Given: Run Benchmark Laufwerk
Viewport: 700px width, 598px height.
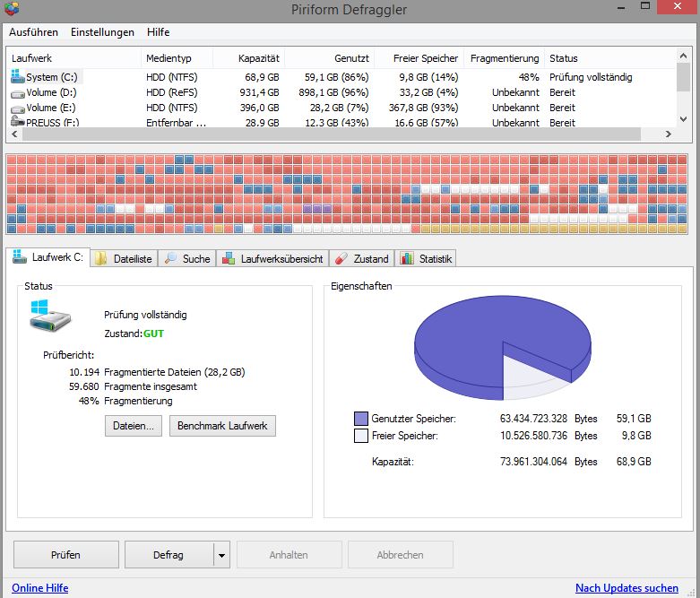Looking at the screenshot, I should [222, 426].
